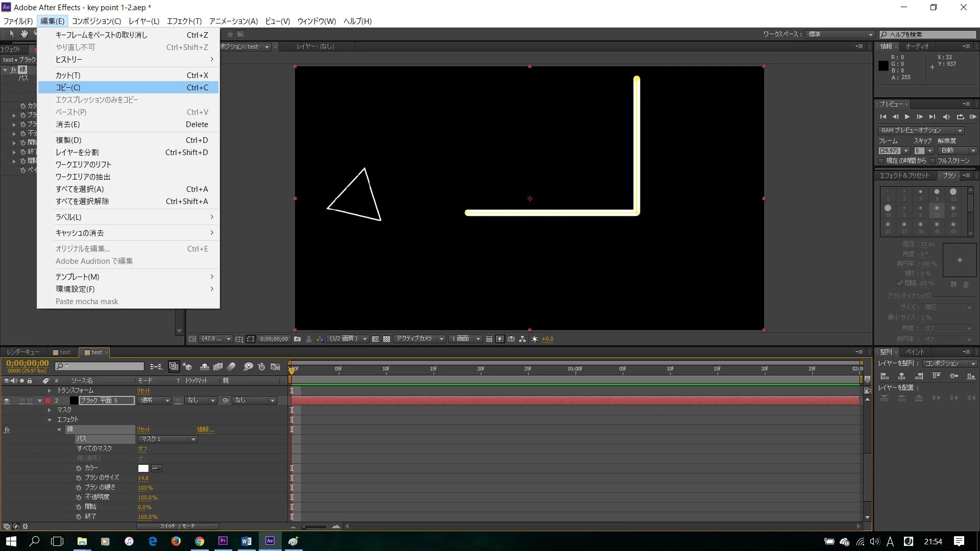This screenshot has width=980, height=551.
Task: Open the パス mask dropdown showing マスク 1
Action: point(168,439)
